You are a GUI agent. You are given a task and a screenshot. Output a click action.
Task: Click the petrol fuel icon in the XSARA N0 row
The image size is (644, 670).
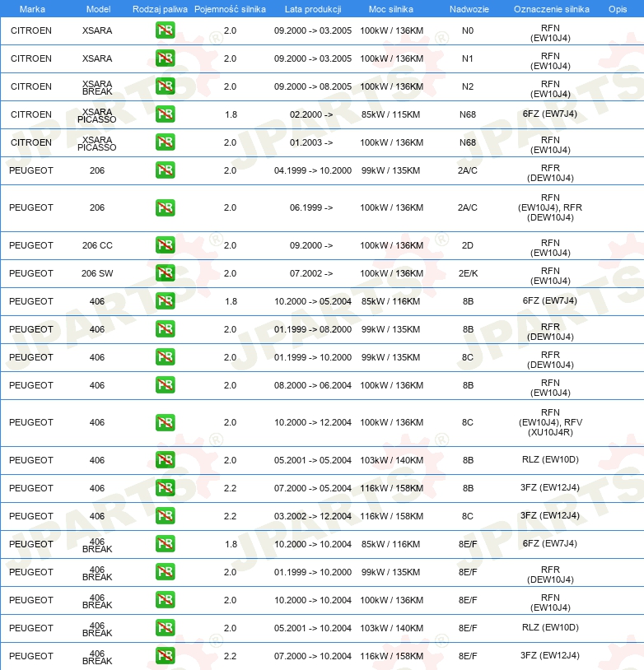(x=165, y=30)
